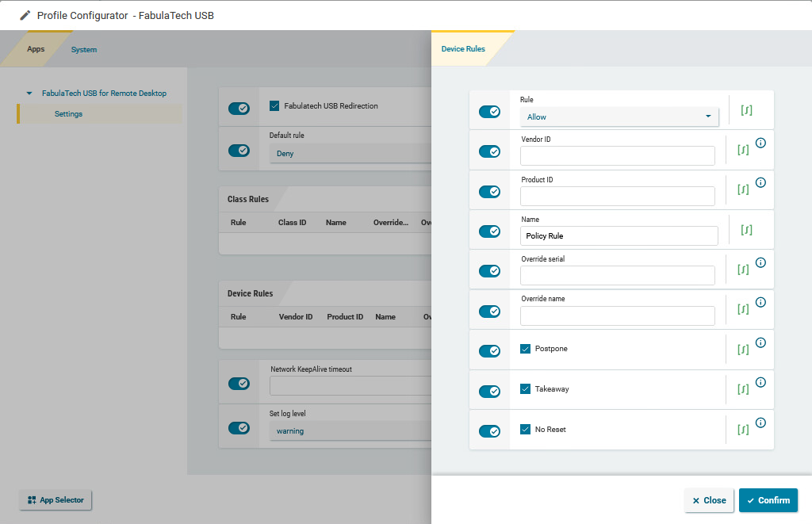Click the green variable icon in Takeaway row
Image resolution: width=812 pixels, height=524 pixels.
click(743, 389)
